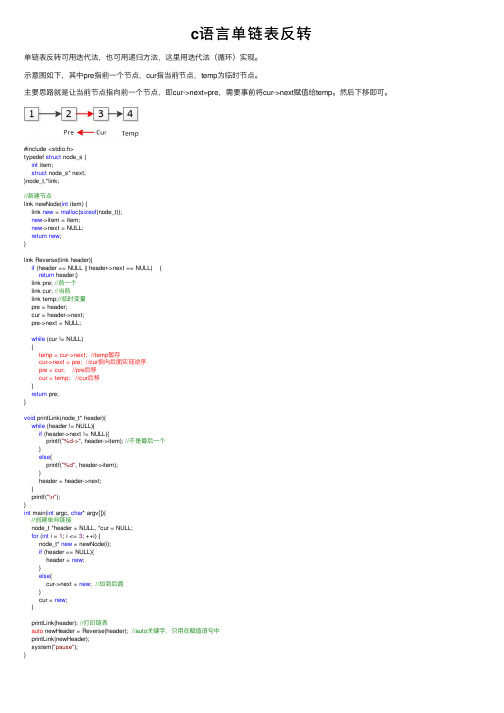Click the line "while (cur != NULL)"

point(57,339)
